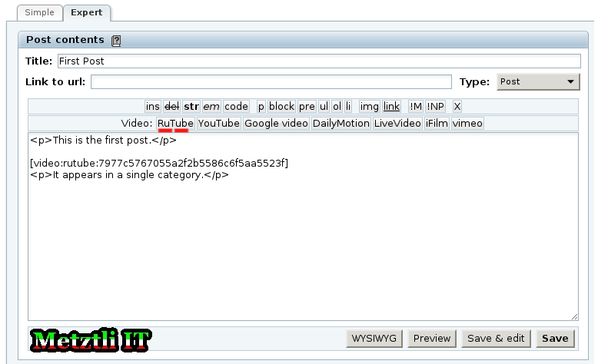Click the line '<p>It appears in a single category.</p>'
Viewport: 598px width, 364px height.
click(129, 175)
